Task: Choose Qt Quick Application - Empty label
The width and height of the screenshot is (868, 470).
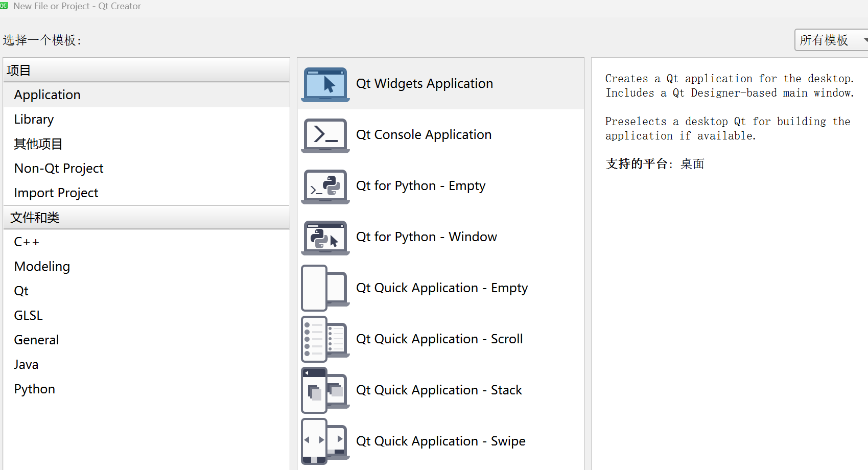Action: click(x=442, y=288)
